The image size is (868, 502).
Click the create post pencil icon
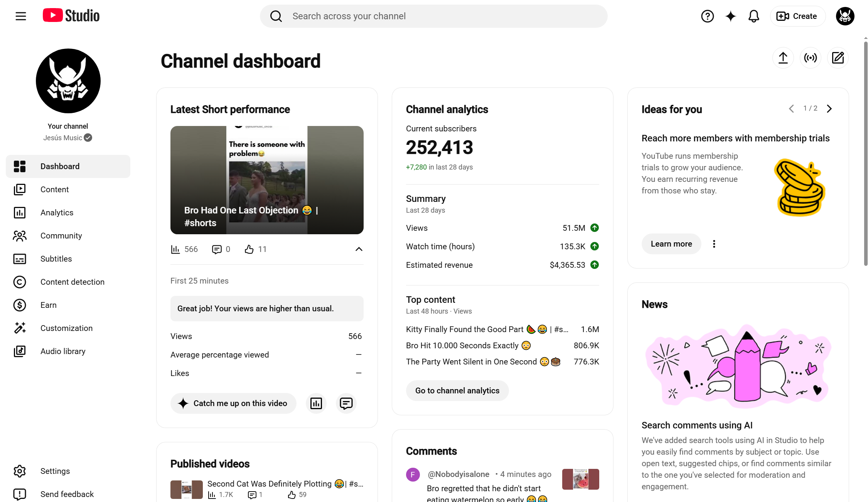[x=838, y=58]
